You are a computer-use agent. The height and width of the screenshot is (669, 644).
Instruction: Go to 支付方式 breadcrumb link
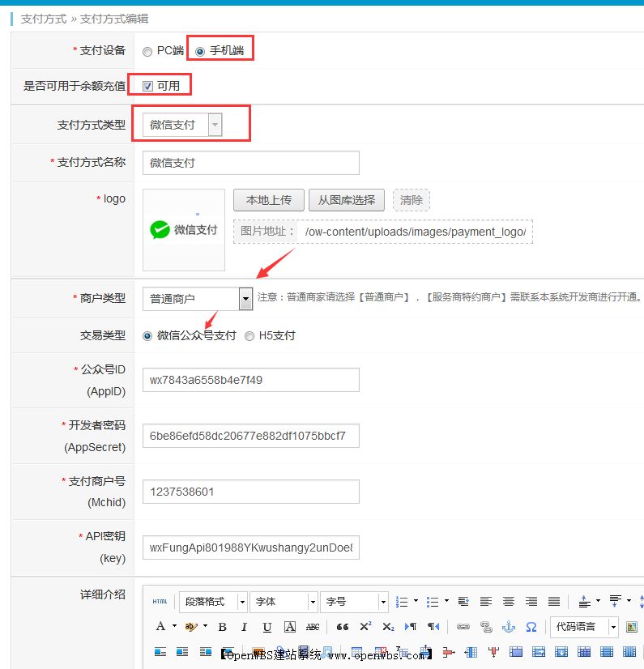(44, 19)
